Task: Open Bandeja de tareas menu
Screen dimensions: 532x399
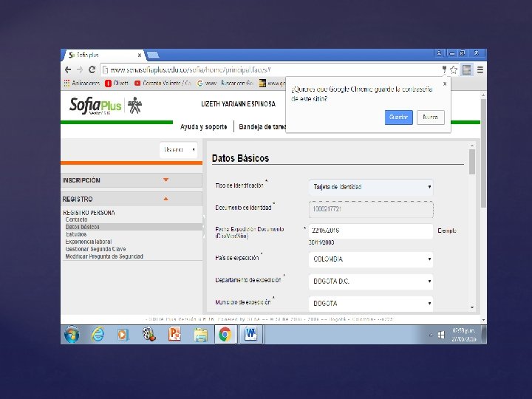Action: tap(262, 126)
